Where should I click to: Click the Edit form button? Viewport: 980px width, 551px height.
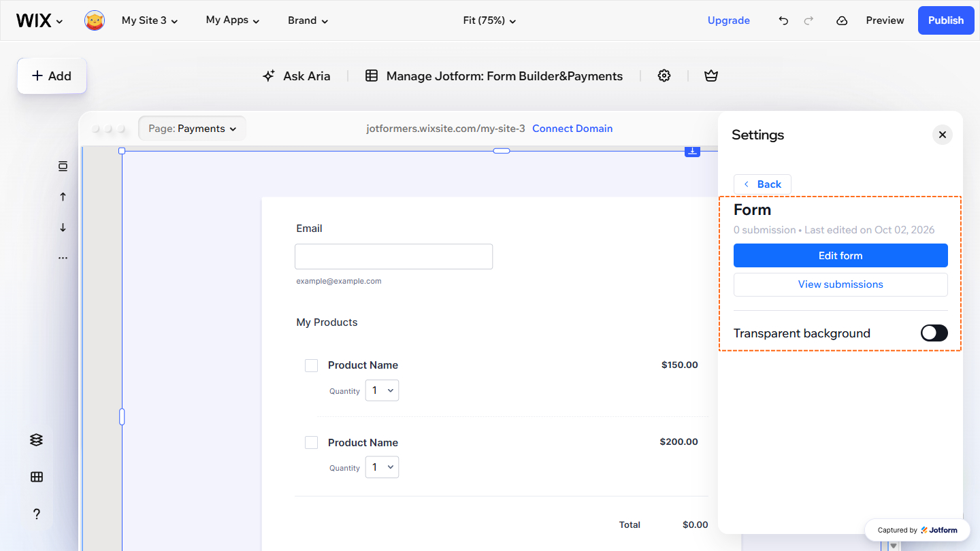coord(840,256)
